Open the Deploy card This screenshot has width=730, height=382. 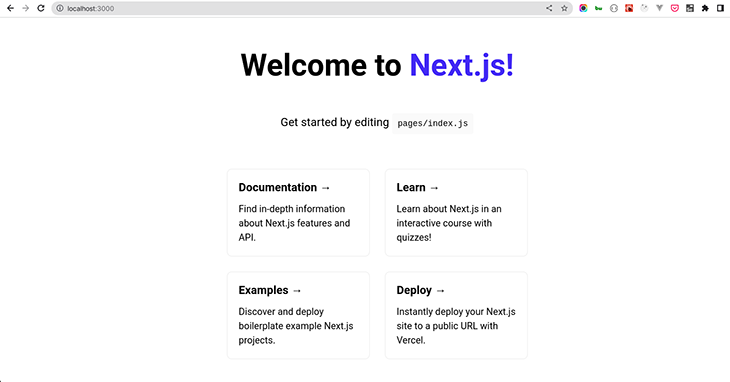pos(456,315)
